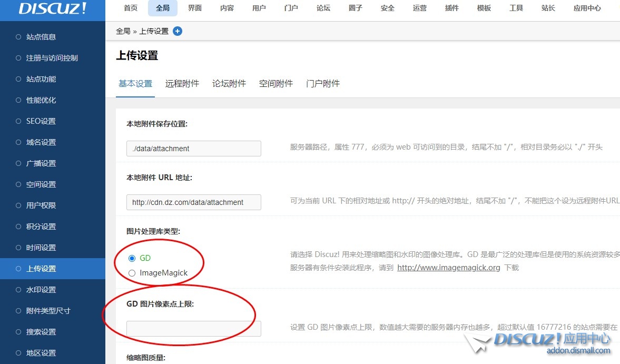Click the plus icon next to 上传设置 breadcrumb
Viewport: 620px width, 364px height.
pyautogui.click(x=178, y=31)
